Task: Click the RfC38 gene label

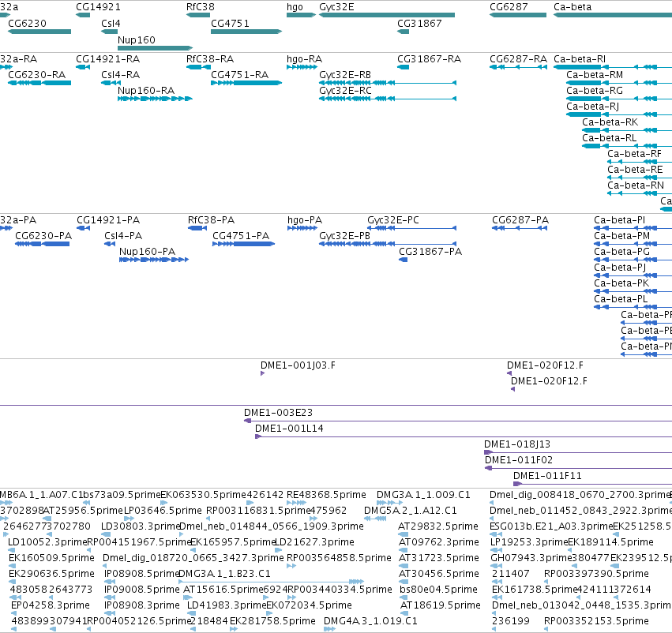Action: point(200,7)
